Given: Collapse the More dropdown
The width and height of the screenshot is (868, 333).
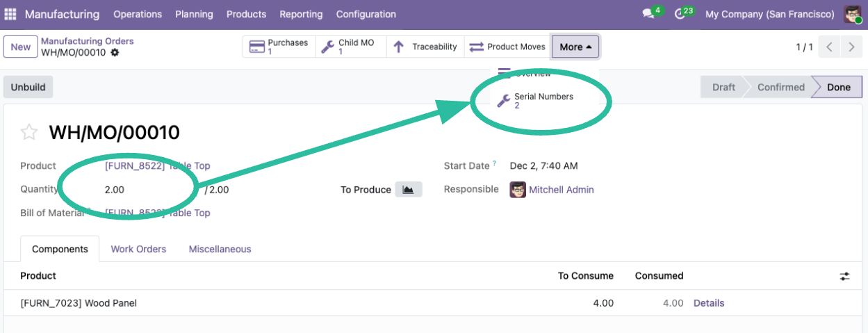Looking at the screenshot, I should point(575,47).
